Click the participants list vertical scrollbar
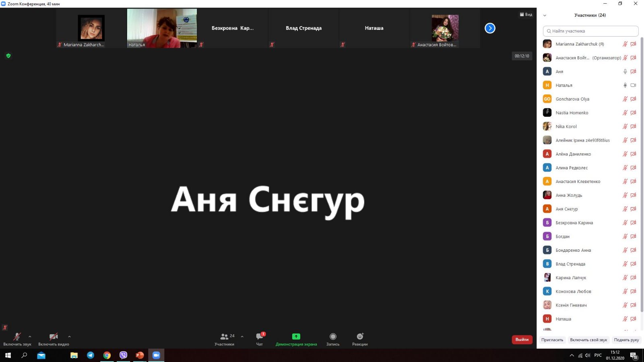Screen dimensions: 644x362 pos(642,173)
